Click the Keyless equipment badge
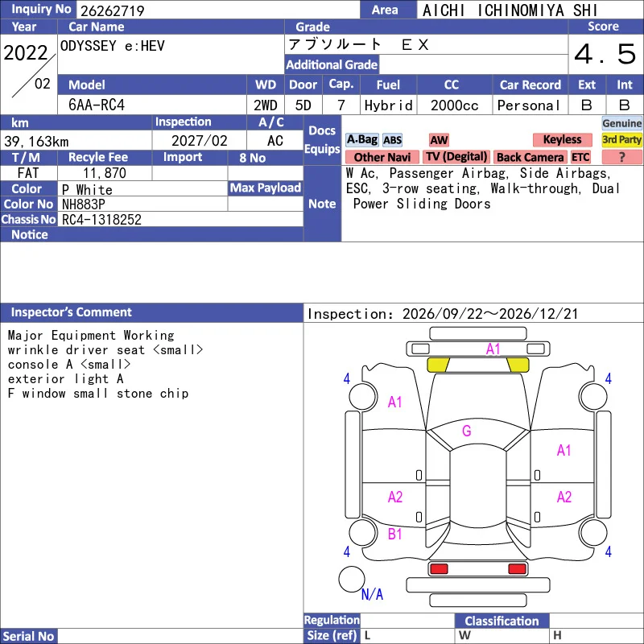The width and height of the screenshot is (644, 644). tap(562, 139)
